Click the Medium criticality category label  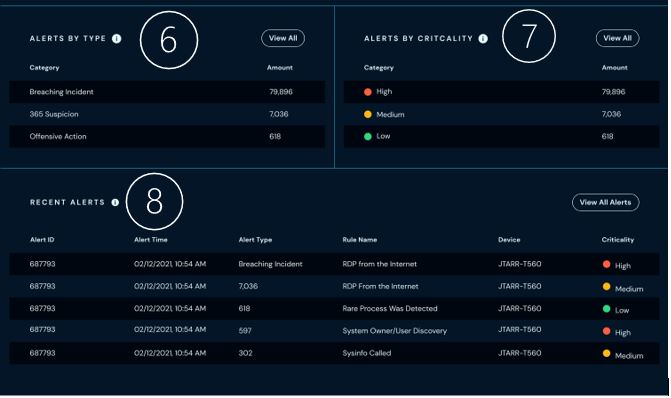pyautogui.click(x=390, y=115)
